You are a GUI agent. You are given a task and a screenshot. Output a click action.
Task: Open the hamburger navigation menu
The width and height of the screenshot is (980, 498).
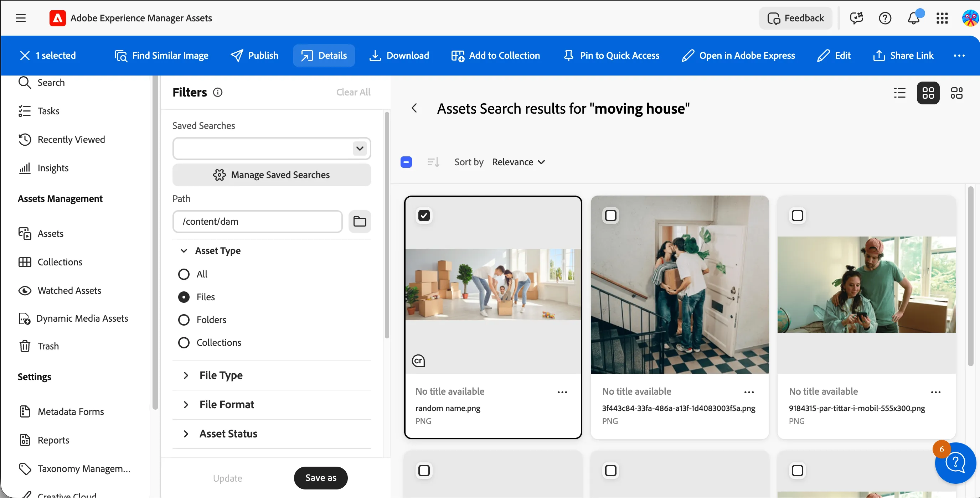[21, 18]
